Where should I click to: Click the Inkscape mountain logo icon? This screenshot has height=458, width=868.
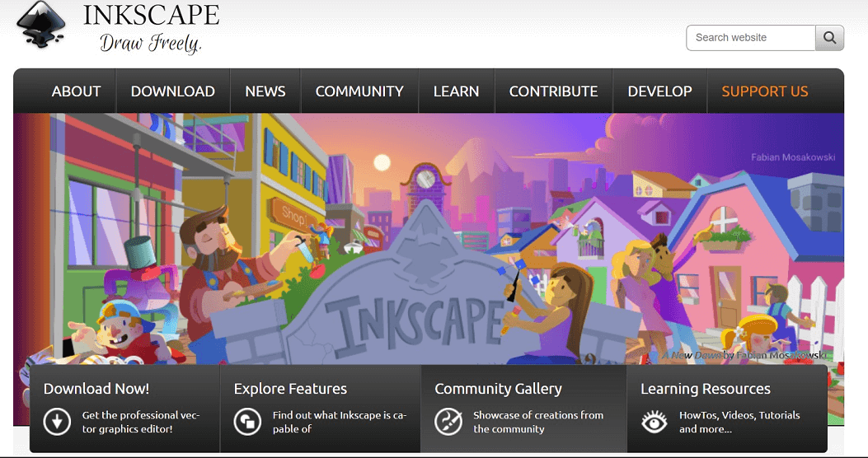coord(41,25)
